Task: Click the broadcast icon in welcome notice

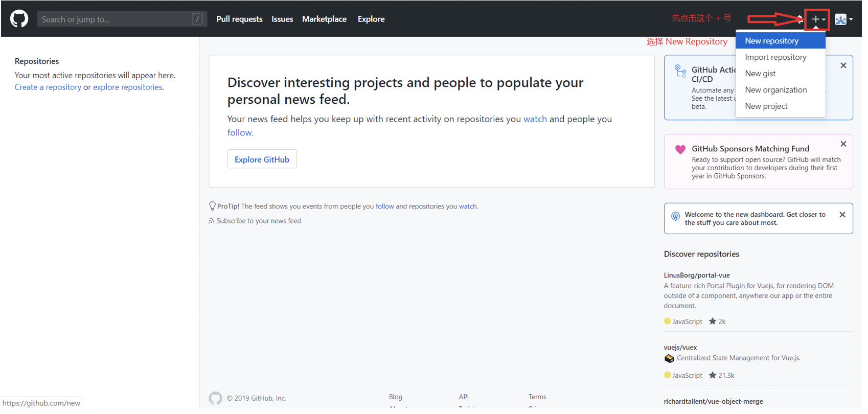Action: [675, 216]
